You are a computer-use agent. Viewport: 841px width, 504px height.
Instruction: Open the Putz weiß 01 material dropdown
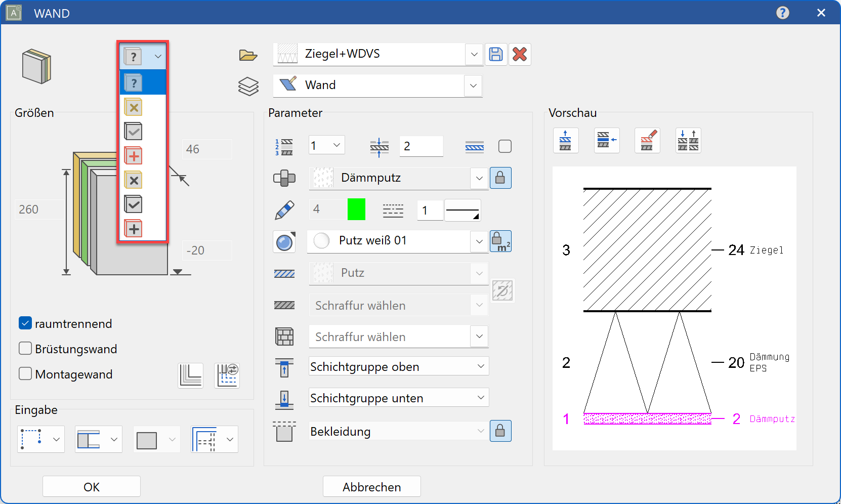[x=479, y=241]
